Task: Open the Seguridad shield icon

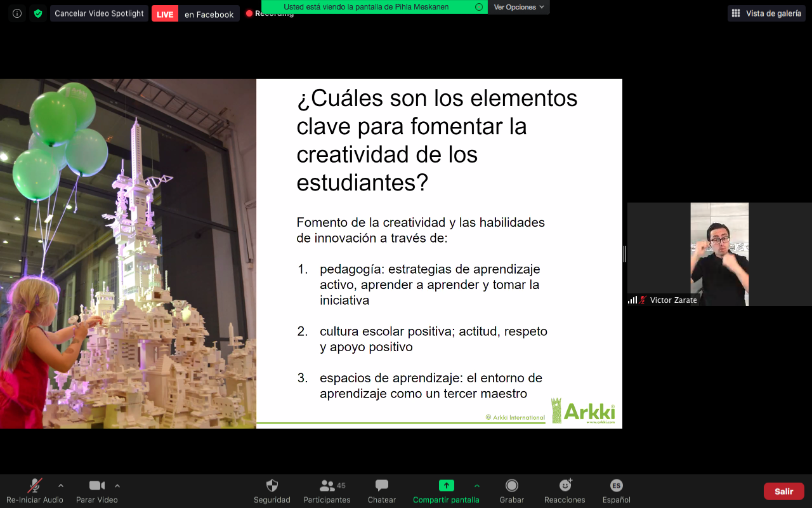Action: click(x=272, y=486)
